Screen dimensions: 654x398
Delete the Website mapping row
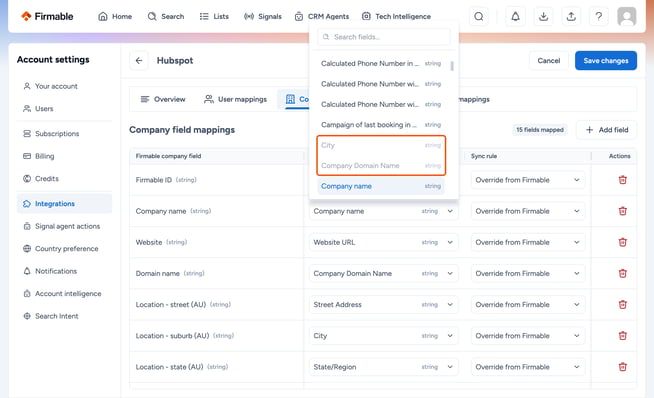(x=623, y=242)
